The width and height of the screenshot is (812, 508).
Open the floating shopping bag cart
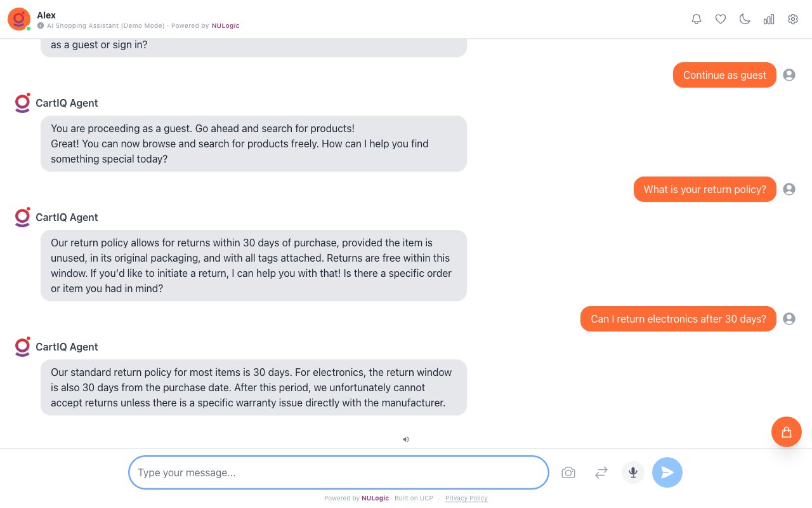(787, 432)
